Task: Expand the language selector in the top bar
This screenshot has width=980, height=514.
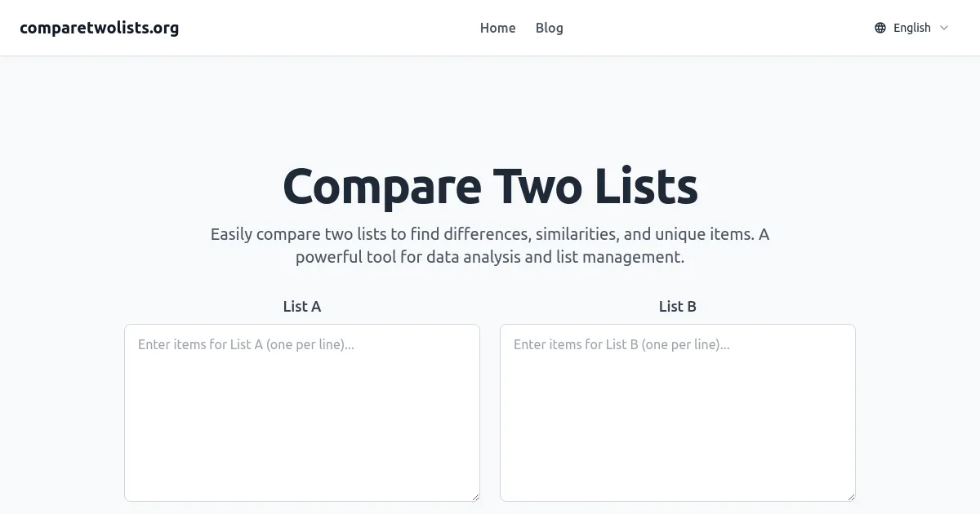Action: click(x=911, y=27)
